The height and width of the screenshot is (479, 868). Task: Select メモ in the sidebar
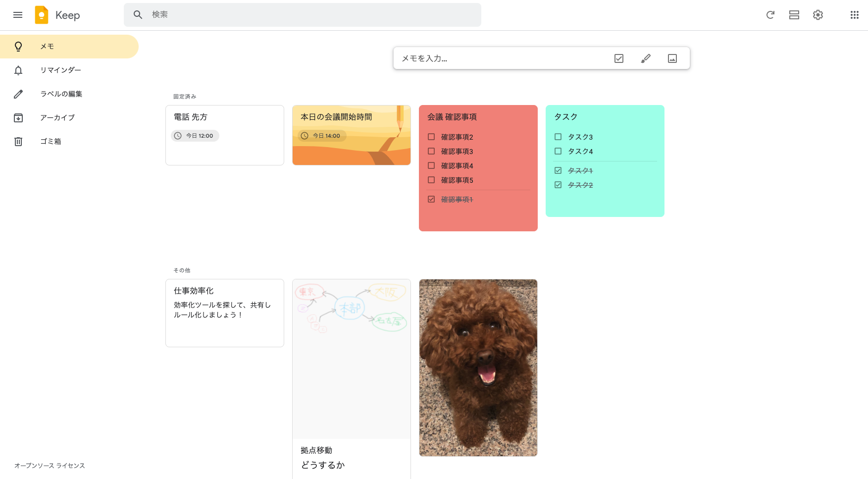click(69, 47)
